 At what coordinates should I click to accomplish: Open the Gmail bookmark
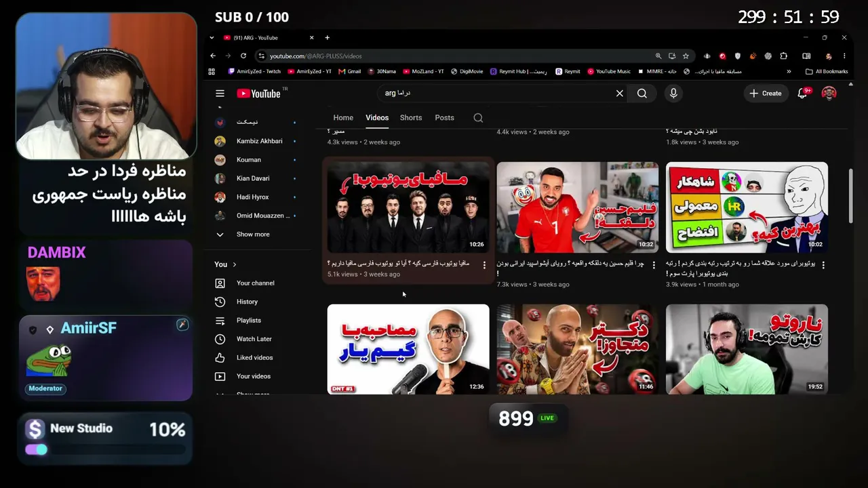[350, 71]
